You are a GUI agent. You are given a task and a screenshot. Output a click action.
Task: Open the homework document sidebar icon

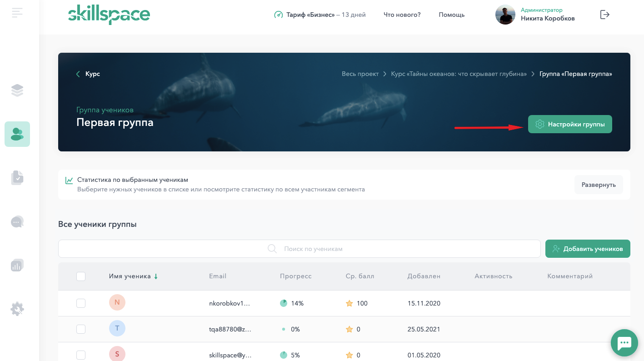coord(17,178)
